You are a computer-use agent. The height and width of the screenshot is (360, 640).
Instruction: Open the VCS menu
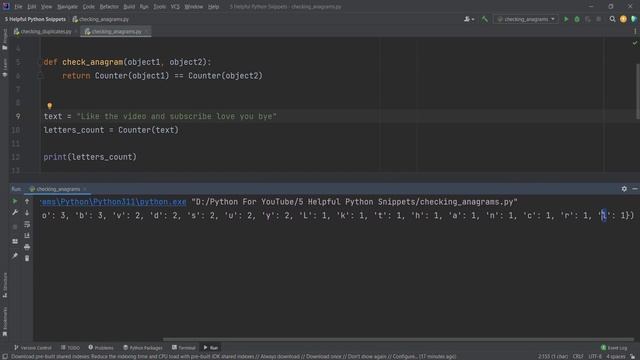(x=175, y=7)
